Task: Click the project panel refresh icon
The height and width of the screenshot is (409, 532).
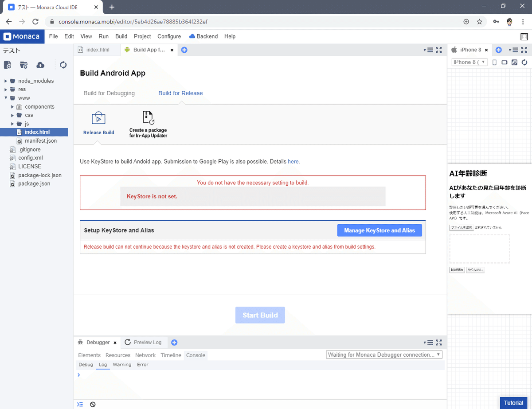Action: 63,65
